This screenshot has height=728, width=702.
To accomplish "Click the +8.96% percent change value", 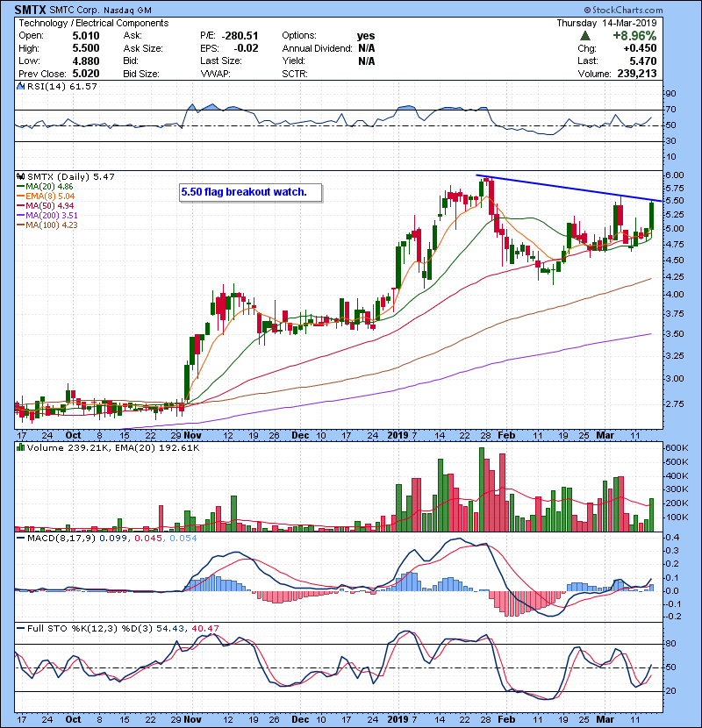I will point(634,36).
